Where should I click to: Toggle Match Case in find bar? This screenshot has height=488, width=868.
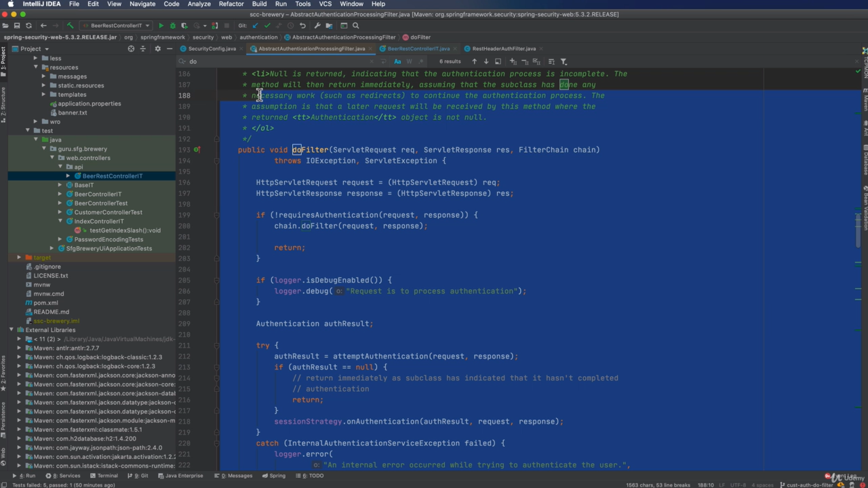point(397,62)
